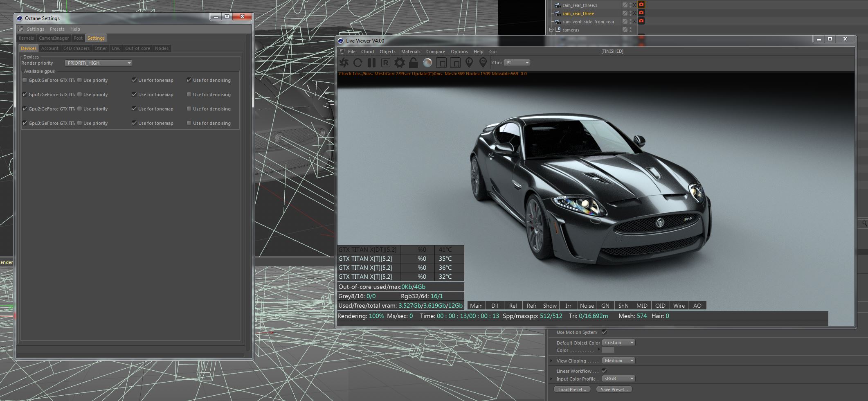Open the Chn channel dropdown showing PT
868x401 pixels.
point(517,63)
